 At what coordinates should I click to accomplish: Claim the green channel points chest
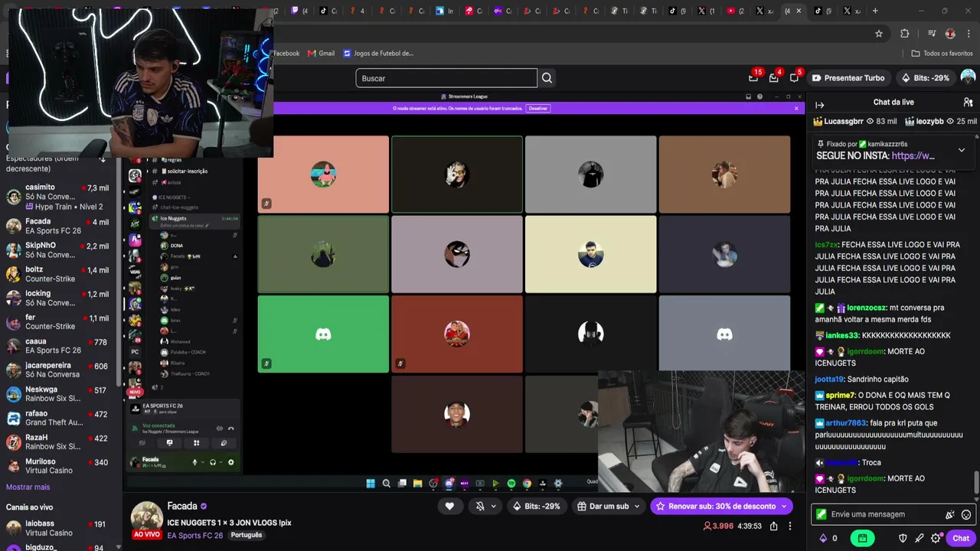click(x=862, y=538)
